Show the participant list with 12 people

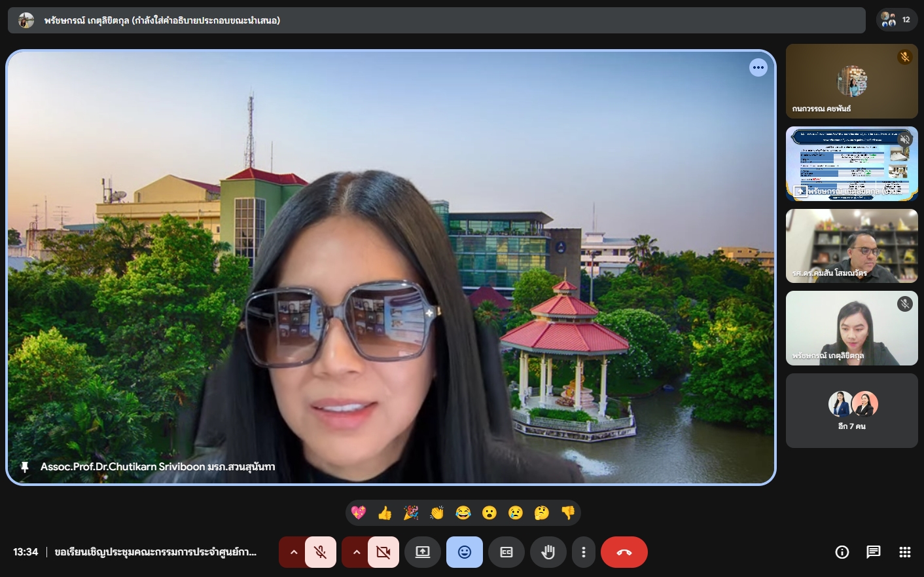coord(897,20)
